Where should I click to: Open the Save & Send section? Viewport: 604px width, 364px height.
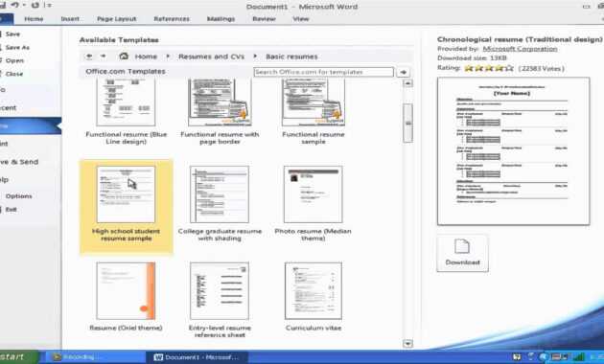pos(19,162)
